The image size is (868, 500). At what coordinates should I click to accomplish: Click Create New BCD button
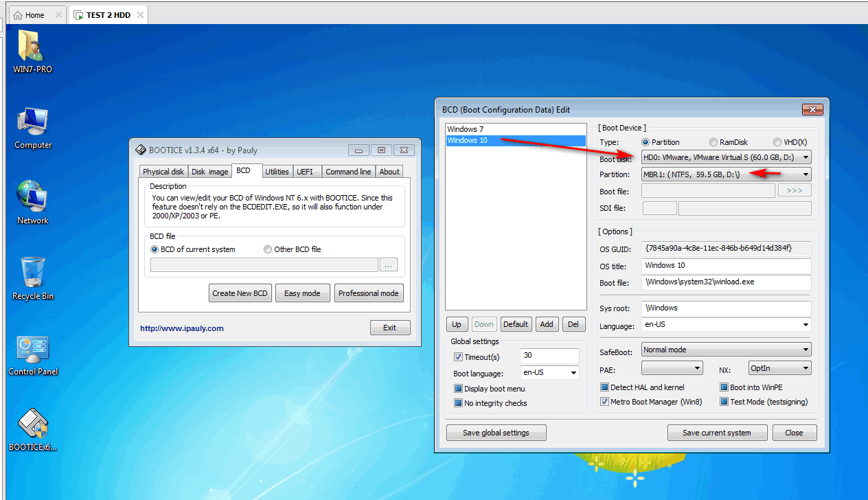pyautogui.click(x=240, y=293)
